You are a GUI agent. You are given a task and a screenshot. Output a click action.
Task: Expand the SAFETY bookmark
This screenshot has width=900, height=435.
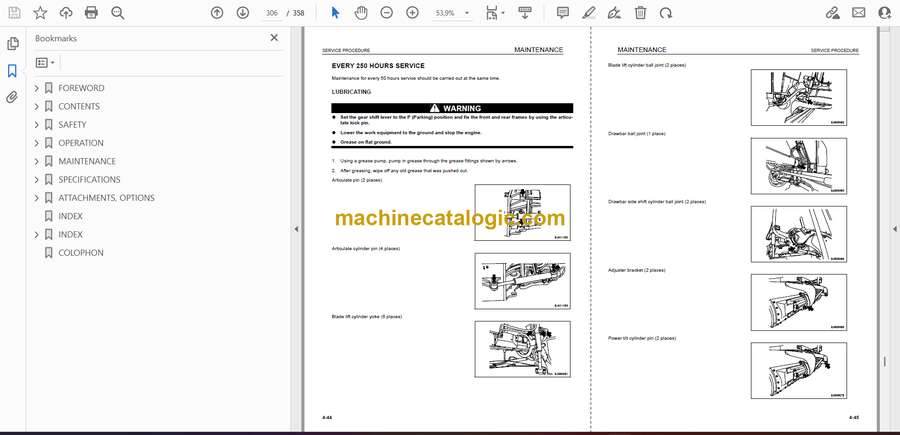[37, 125]
